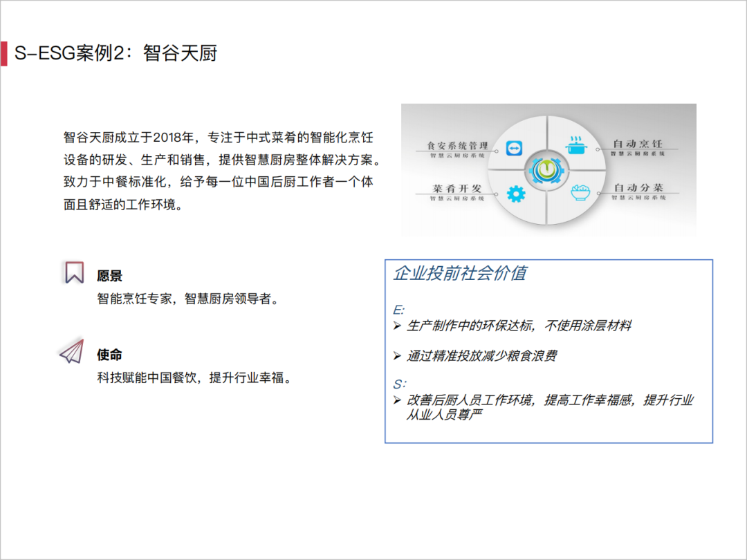This screenshot has height=560, width=747.
Task: Click the cooking pot icon in diagram
Action: point(576,146)
